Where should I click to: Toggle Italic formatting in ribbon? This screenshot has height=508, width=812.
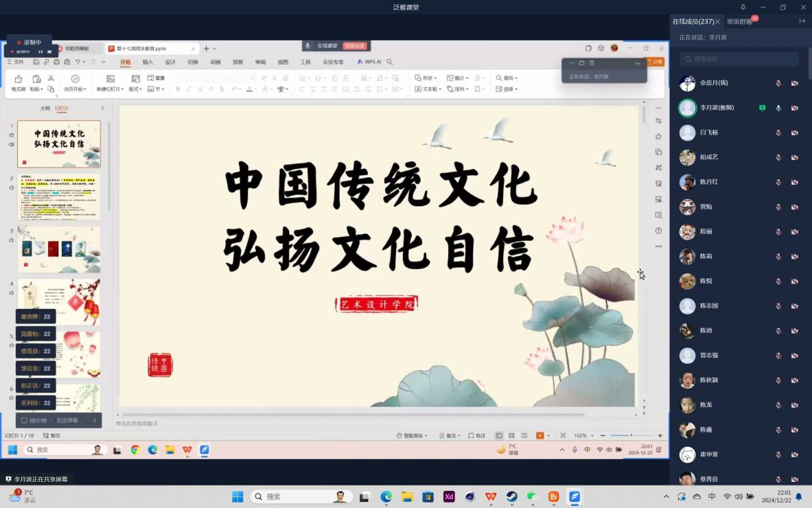coord(189,89)
